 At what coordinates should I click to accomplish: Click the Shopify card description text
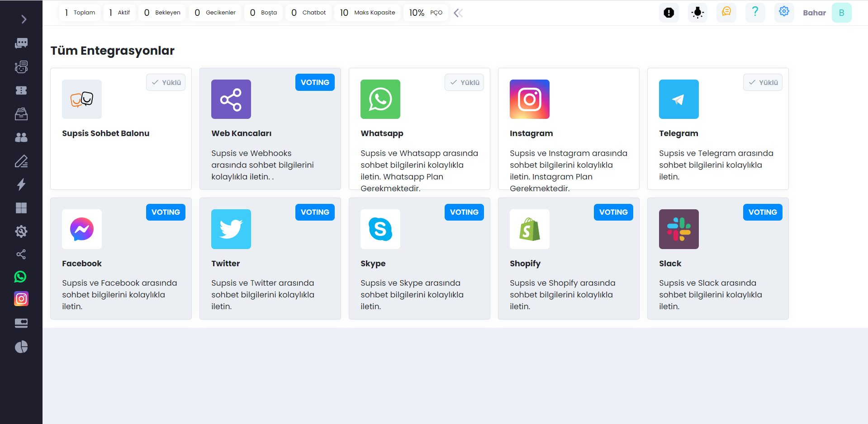[x=562, y=295]
